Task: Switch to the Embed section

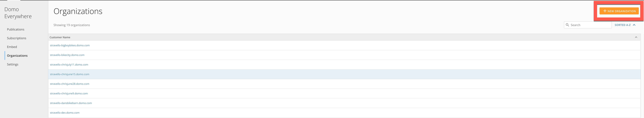Action: click(x=12, y=47)
